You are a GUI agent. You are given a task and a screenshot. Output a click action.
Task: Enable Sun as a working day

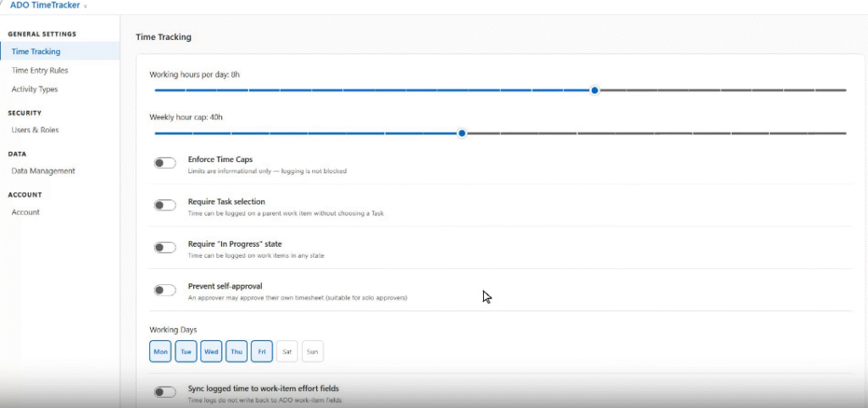point(313,351)
